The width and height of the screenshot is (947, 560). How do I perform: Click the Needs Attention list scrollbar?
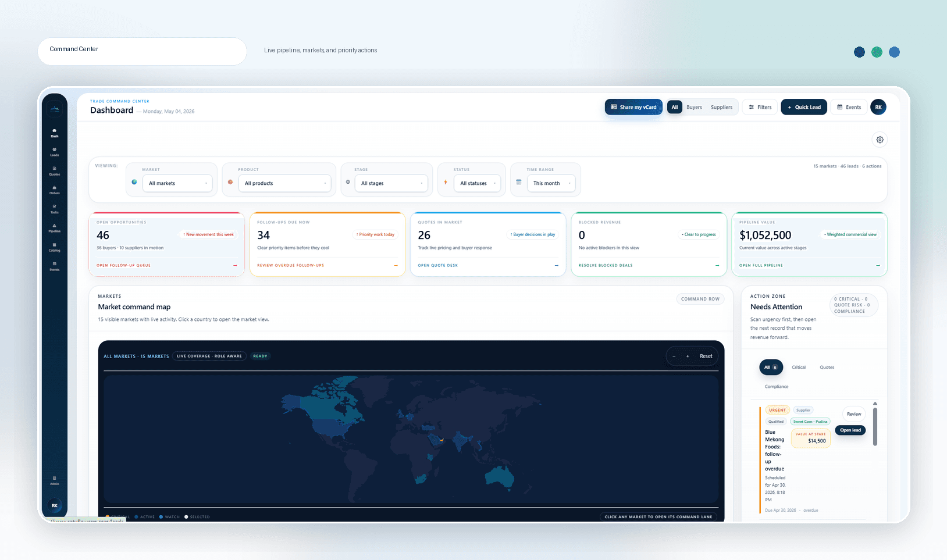coord(875,427)
